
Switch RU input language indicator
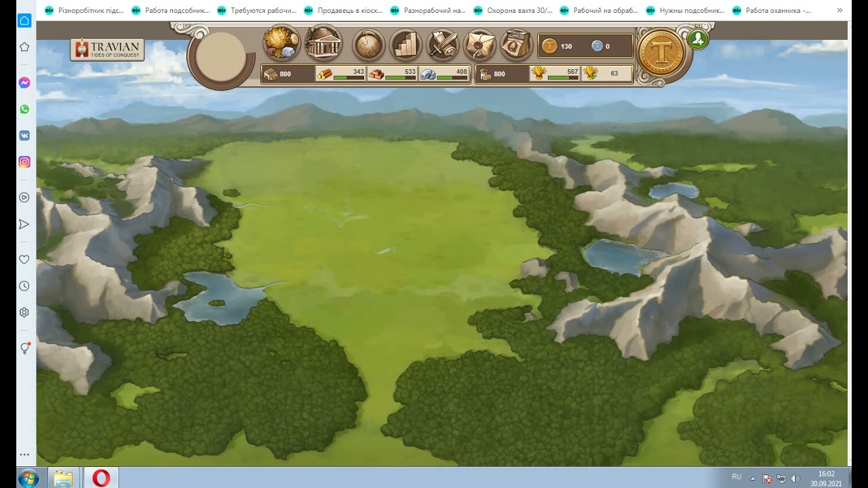pyautogui.click(x=736, y=477)
